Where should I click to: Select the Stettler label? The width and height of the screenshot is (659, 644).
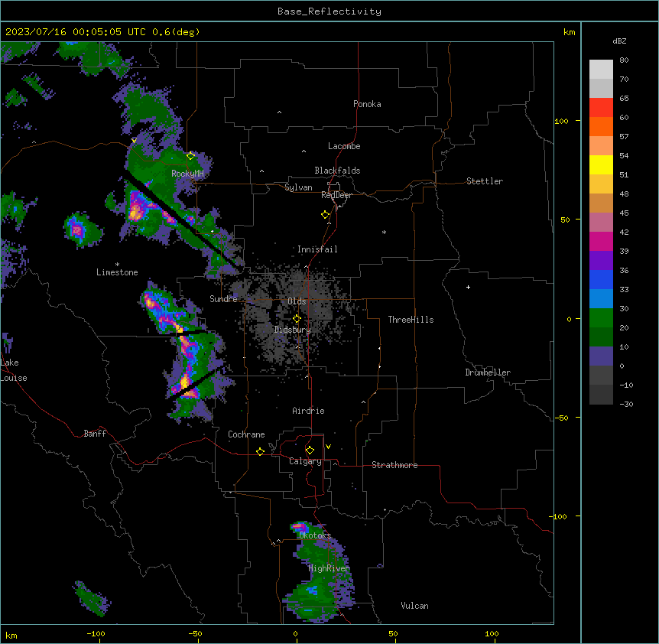(x=485, y=181)
